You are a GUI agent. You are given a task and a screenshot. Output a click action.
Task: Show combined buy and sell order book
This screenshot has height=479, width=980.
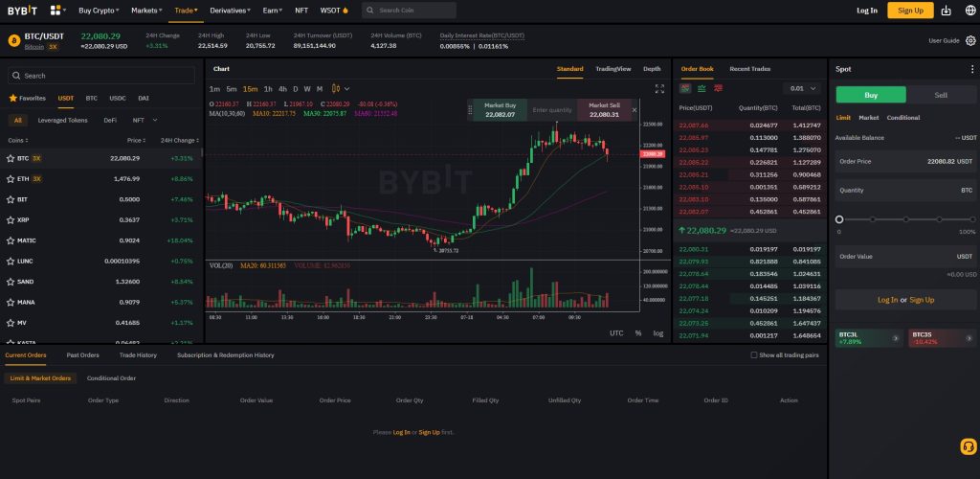pyautogui.click(x=685, y=88)
